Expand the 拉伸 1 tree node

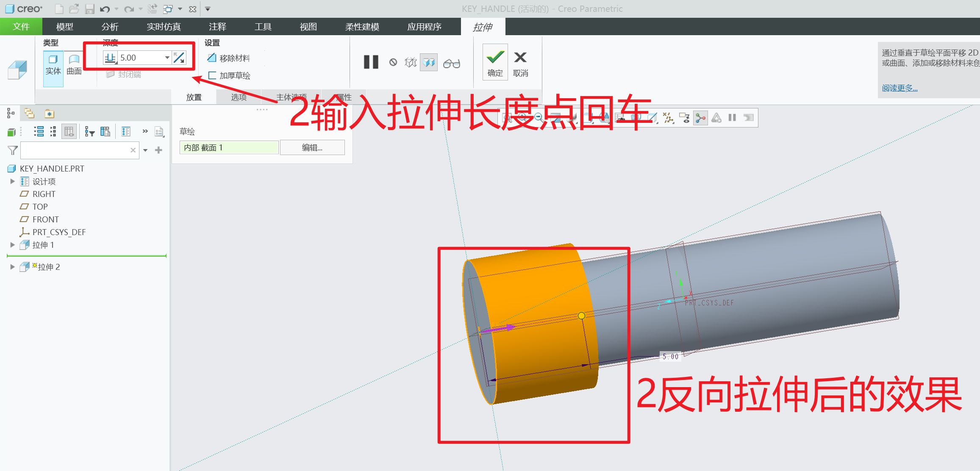pos(12,245)
